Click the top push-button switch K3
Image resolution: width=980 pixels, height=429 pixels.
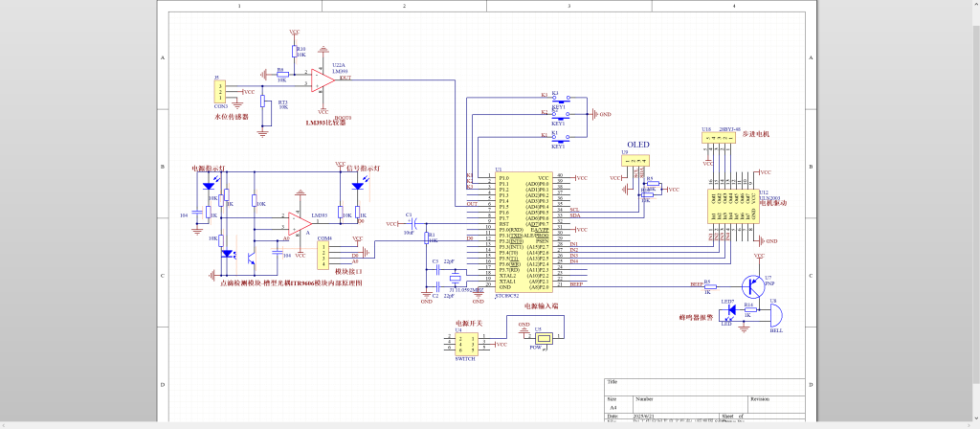click(x=559, y=97)
